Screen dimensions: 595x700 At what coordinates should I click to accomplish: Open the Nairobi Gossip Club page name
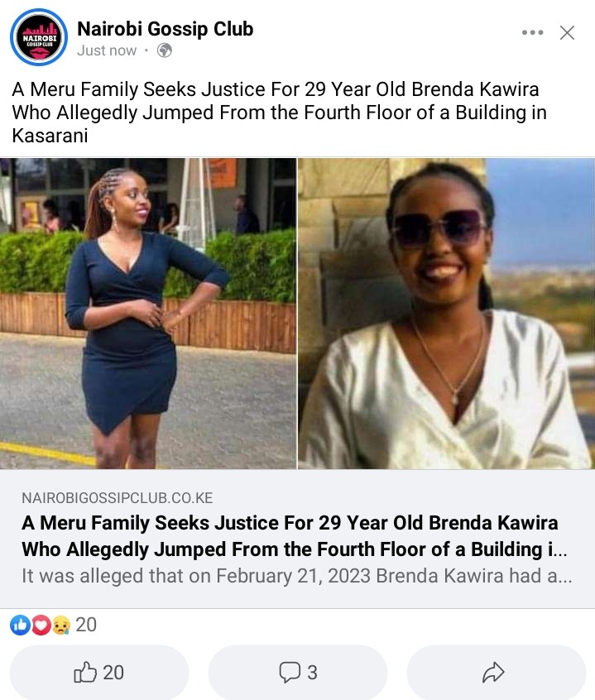(166, 29)
